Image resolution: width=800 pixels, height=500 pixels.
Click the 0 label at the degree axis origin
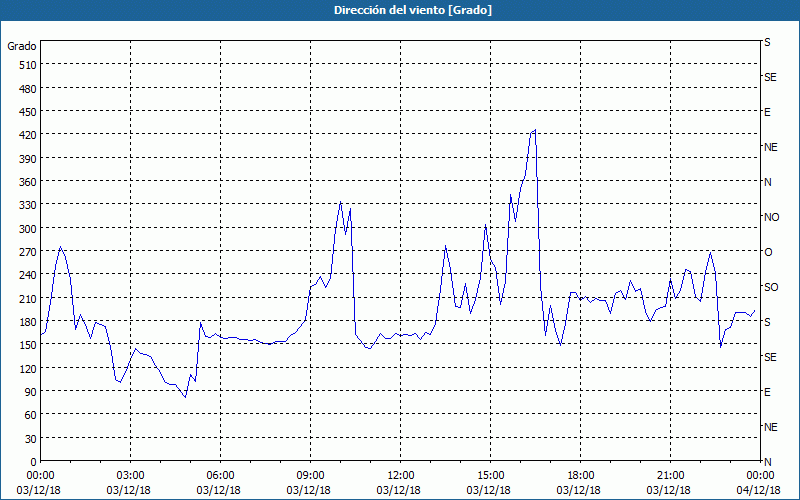[x=34, y=462]
